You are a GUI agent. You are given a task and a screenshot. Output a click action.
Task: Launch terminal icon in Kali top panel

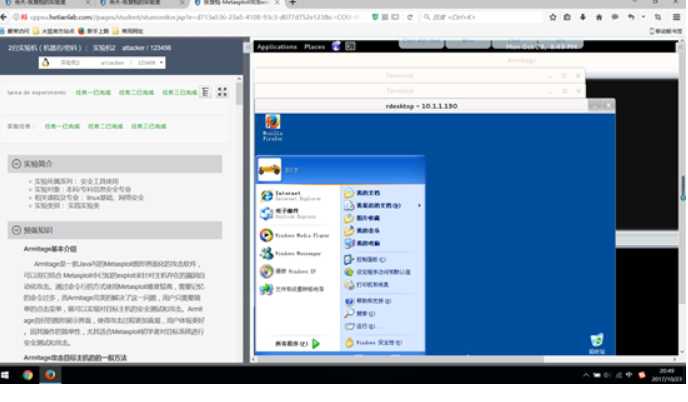(350, 46)
